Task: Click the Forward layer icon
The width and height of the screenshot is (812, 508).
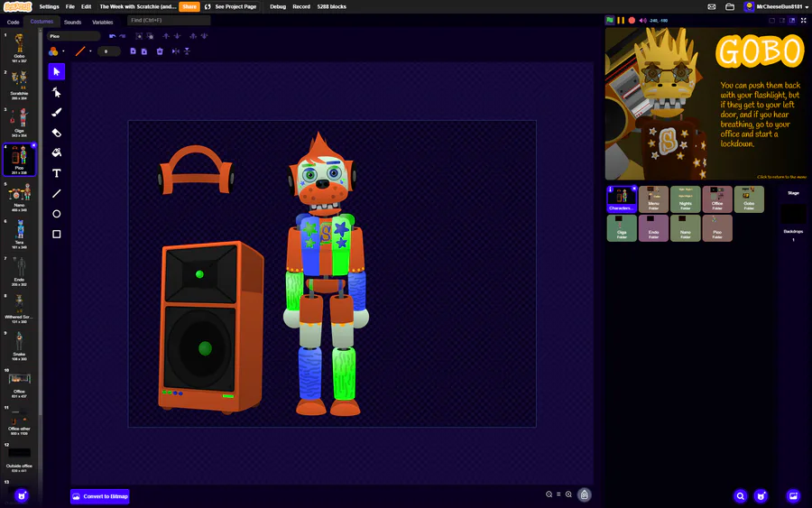Action: (166, 36)
